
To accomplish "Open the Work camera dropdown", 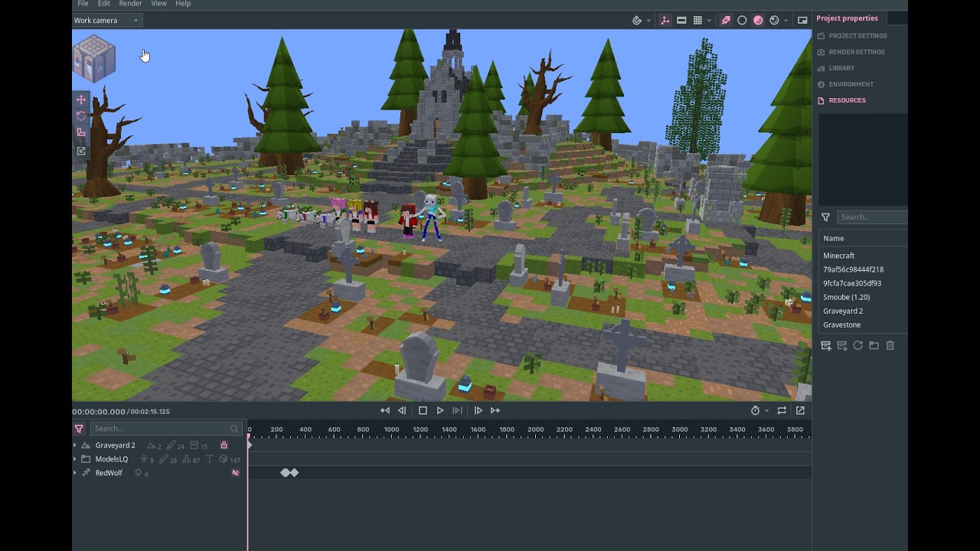I will click(x=106, y=21).
